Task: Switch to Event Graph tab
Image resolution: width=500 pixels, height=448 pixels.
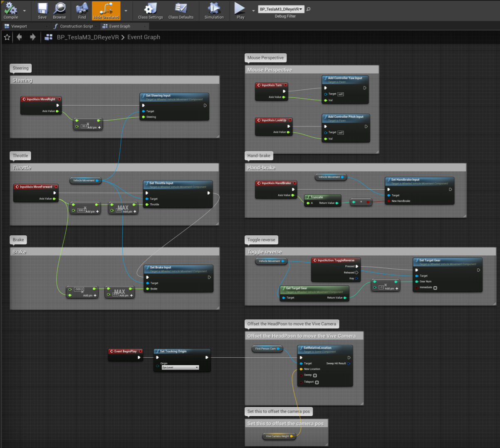Action: click(120, 26)
